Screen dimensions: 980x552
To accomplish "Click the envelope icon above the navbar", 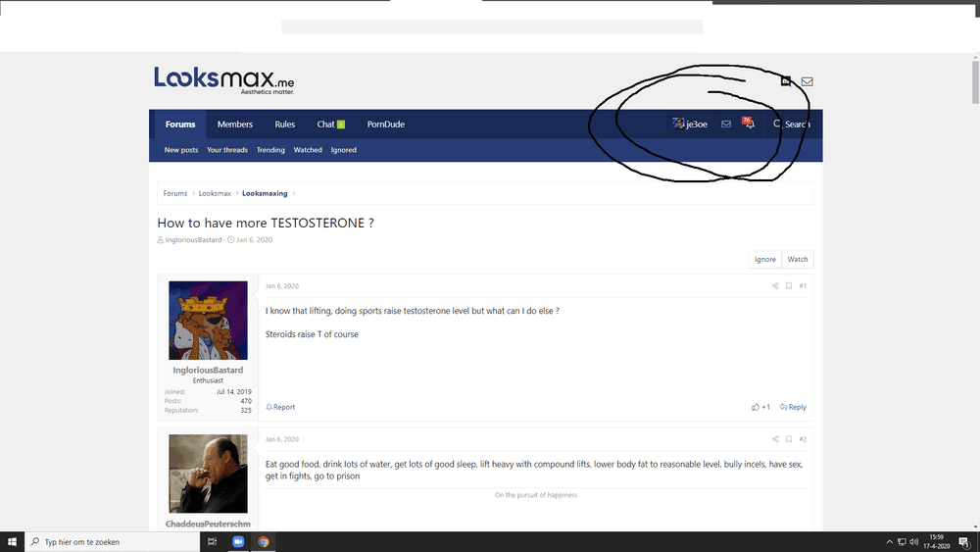I will click(807, 81).
